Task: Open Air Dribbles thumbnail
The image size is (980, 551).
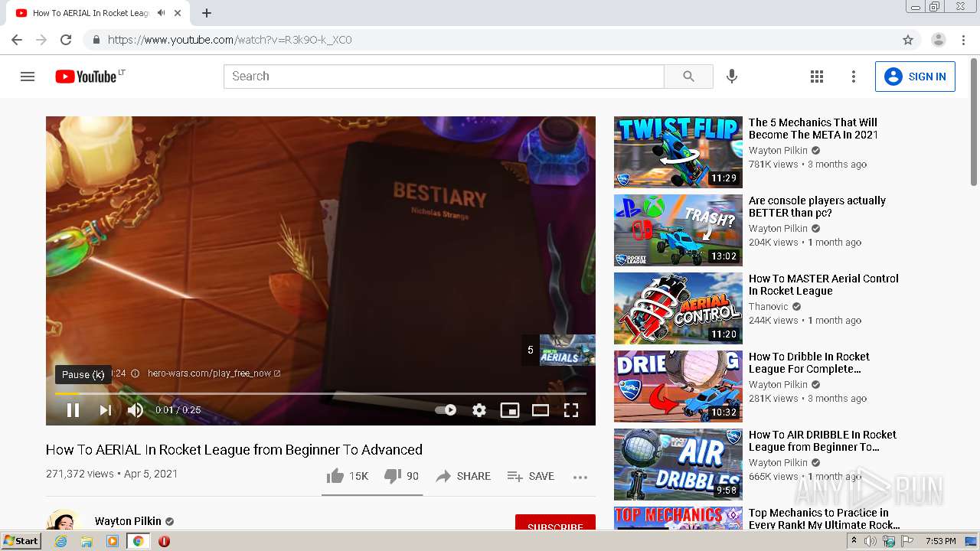Action: [x=678, y=465]
